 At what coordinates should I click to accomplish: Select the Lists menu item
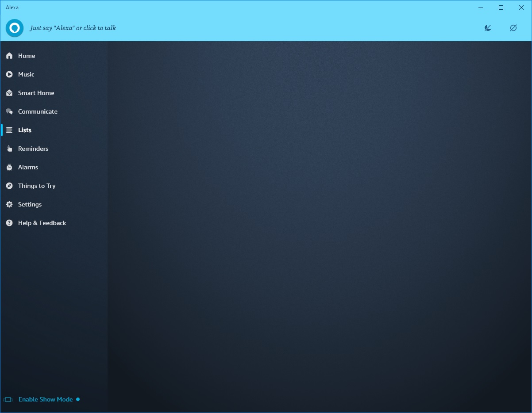click(25, 130)
